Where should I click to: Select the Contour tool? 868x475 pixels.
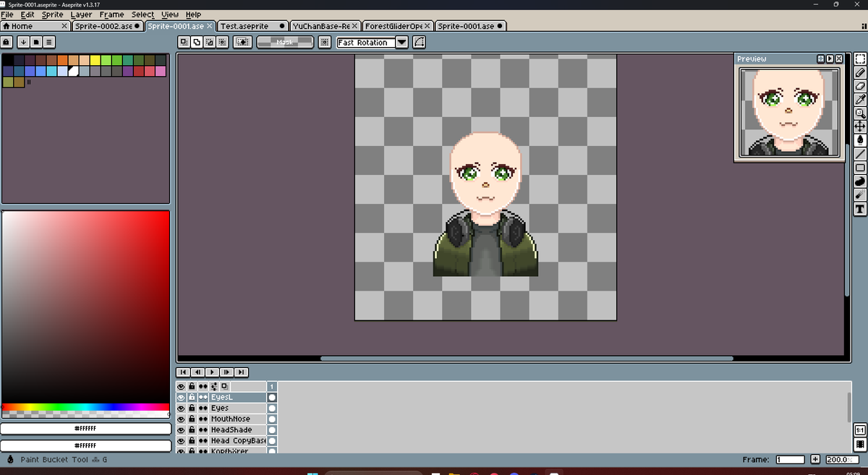860,181
